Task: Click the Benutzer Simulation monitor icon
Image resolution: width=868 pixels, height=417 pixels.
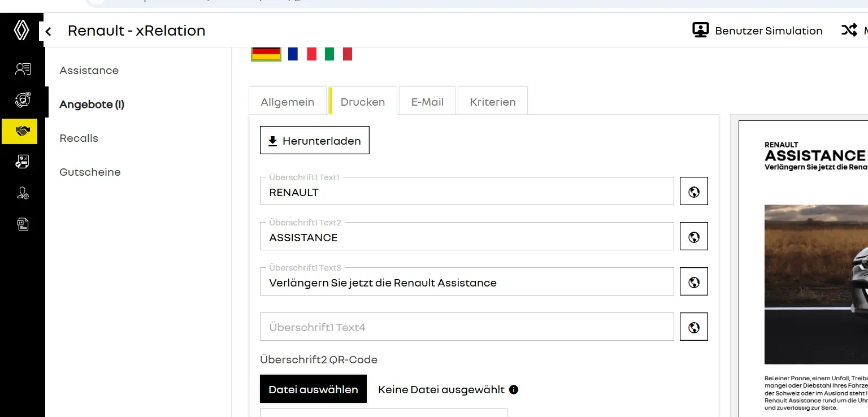Action: click(701, 31)
